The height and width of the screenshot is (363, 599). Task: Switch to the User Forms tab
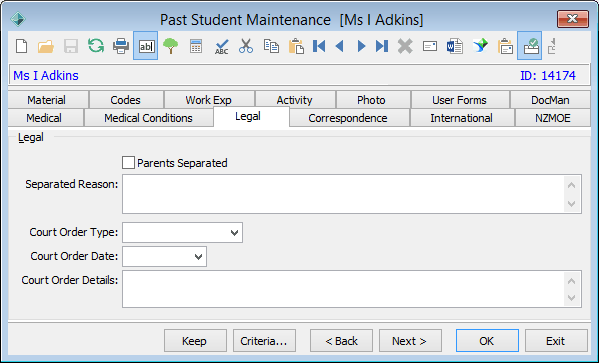pos(459,100)
